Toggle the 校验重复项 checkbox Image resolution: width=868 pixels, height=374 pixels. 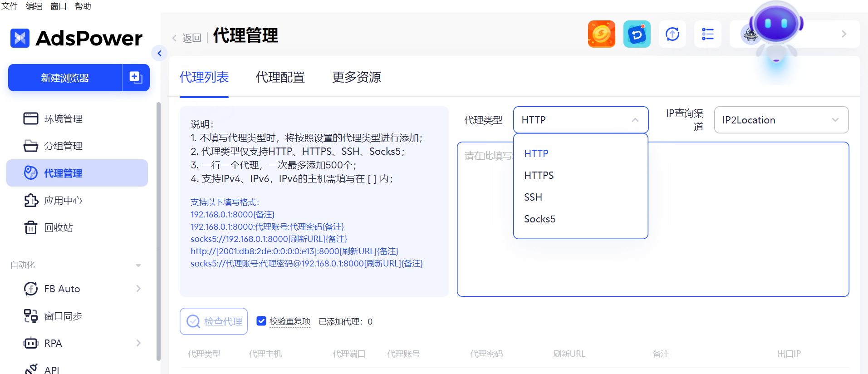click(x=261, y=321)
